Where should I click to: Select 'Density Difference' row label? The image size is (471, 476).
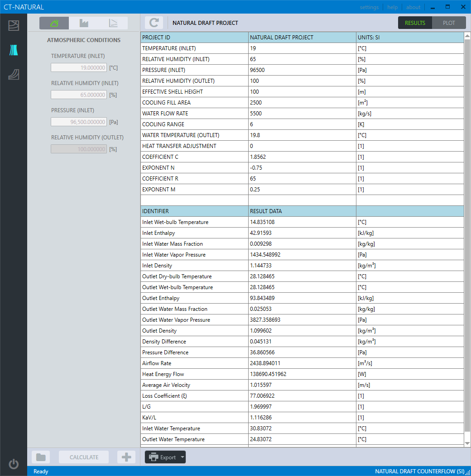pyautogui.click(x=164, y=342)
